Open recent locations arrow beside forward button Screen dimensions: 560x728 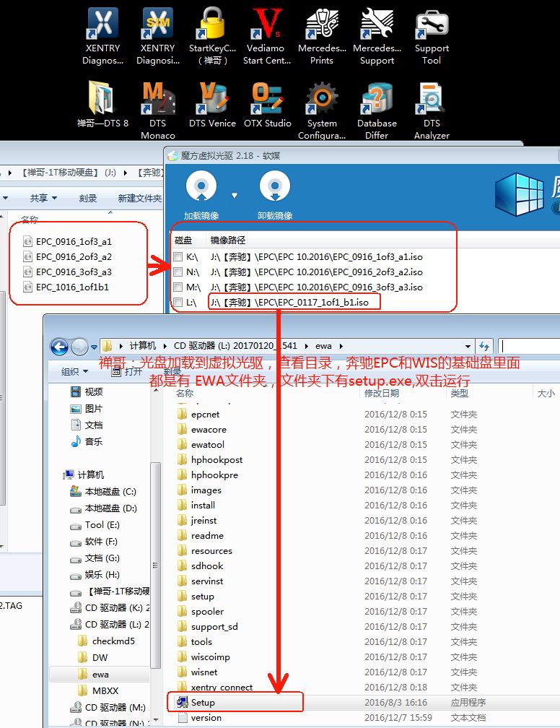click(94, 347)
